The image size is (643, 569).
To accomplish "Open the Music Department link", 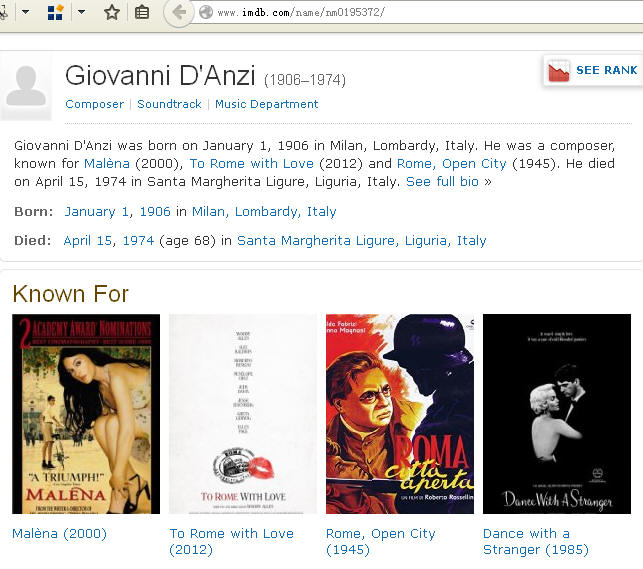I will [x=267, y=104].
